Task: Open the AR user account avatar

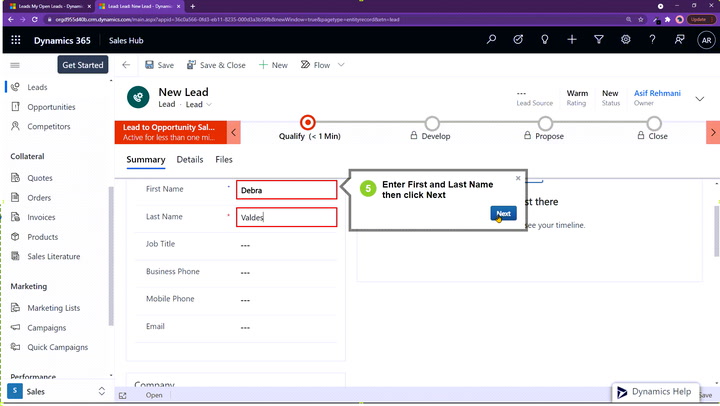Action: (x=706, y=40)
